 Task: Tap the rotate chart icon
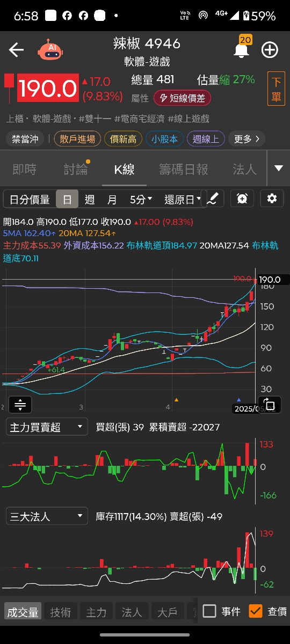coord(270,405)
